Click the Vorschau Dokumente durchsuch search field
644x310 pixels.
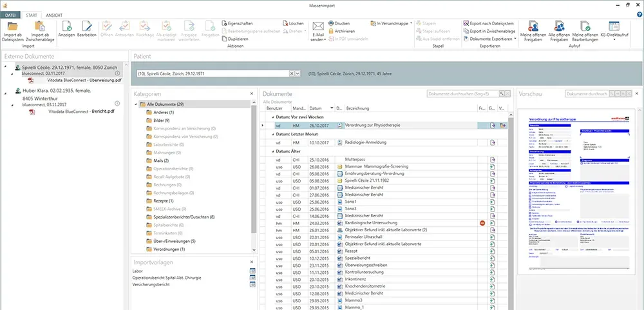(x=586, y=94)
